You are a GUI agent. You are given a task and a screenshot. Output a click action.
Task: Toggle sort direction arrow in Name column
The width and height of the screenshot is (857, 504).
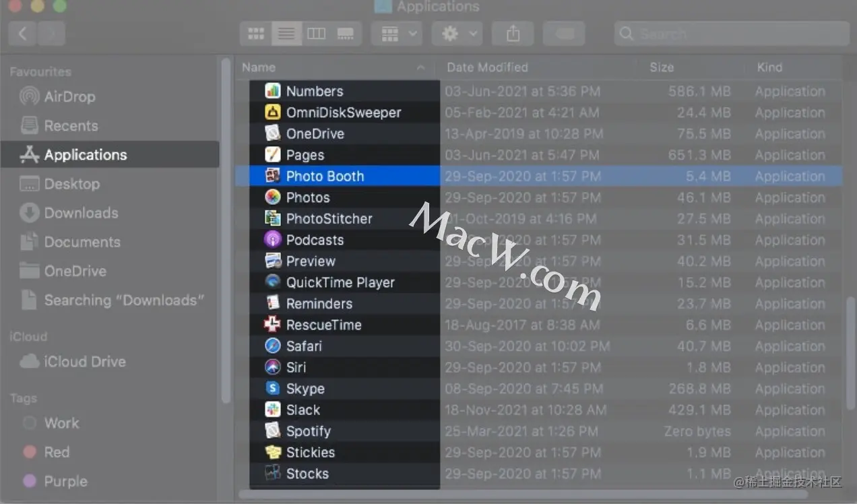(421, 67)
